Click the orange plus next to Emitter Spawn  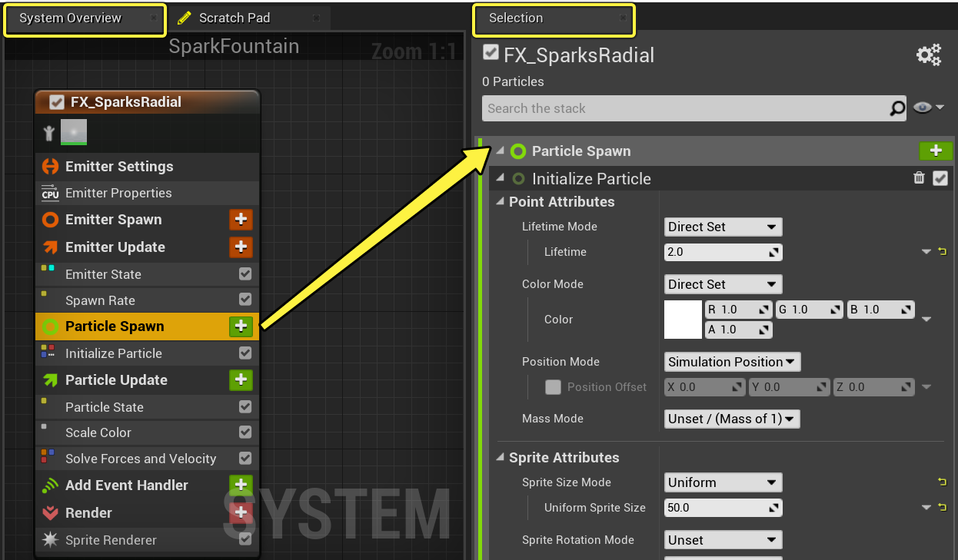coord(241,220)
